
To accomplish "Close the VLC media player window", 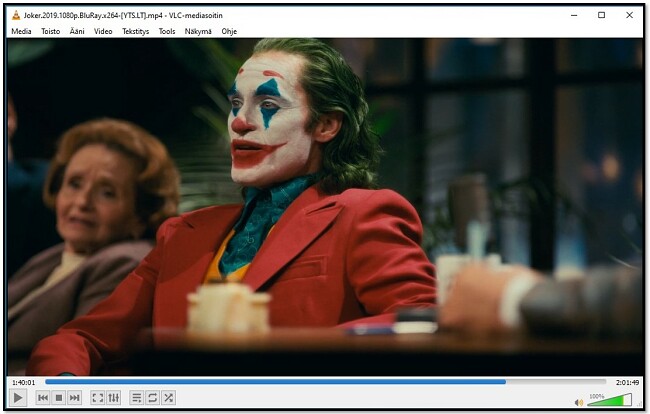I will click(629, 15).
